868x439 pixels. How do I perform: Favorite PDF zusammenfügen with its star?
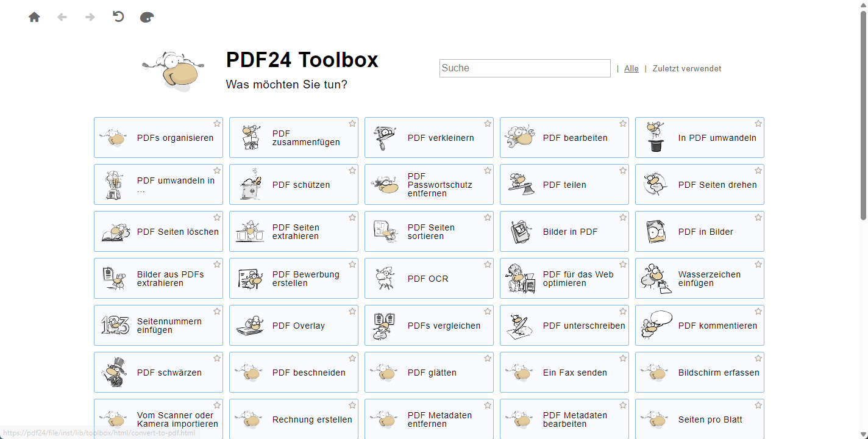coord(352,124)
